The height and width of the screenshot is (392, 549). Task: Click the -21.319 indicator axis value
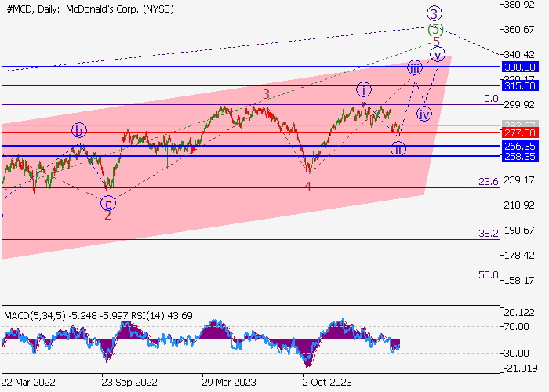pyautogui.click(x=520, y=368)
